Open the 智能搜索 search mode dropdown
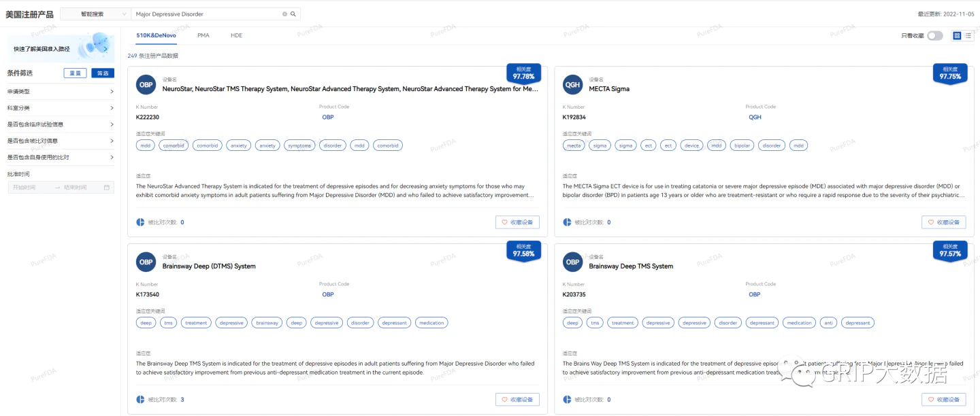Image resolution: width=980 pixels, height=416 pixels. pyautogui.click(x=95, y=14)
